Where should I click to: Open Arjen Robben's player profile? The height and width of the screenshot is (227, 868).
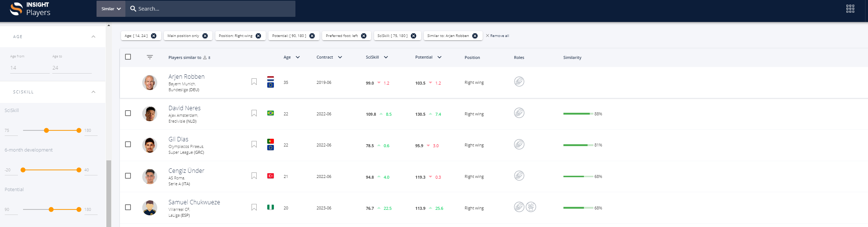pos(186,77)
